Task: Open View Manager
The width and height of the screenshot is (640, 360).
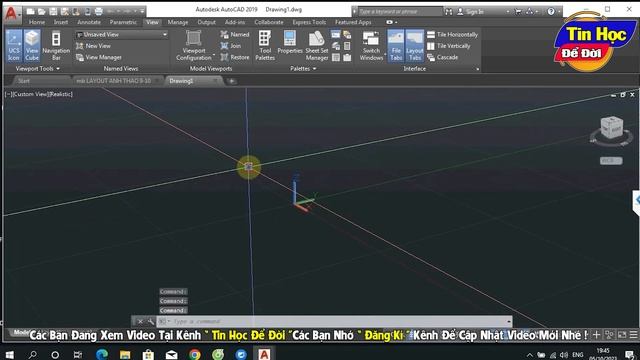Action: point(99,58)
